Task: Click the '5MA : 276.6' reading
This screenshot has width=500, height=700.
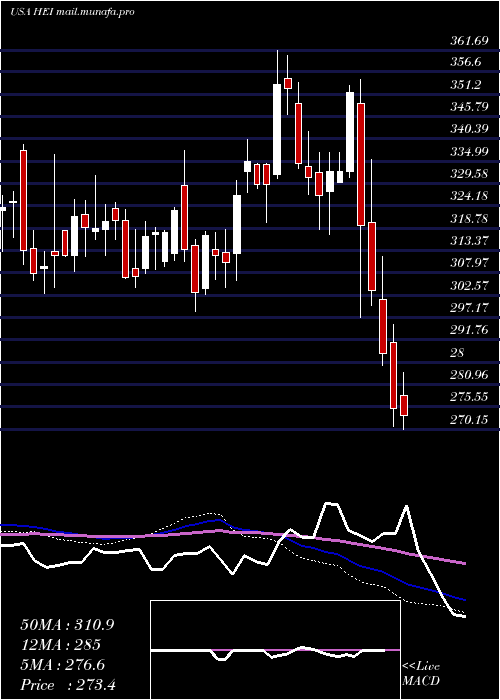Action: click(x=62, y=665)
